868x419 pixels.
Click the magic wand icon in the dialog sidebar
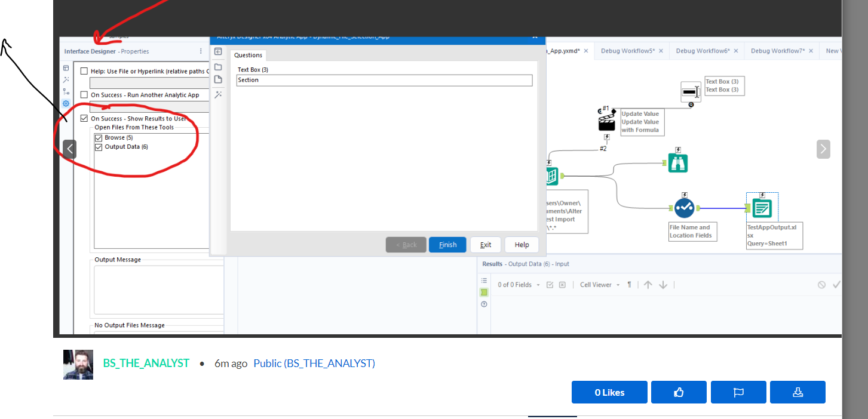(x=218, y=94)
